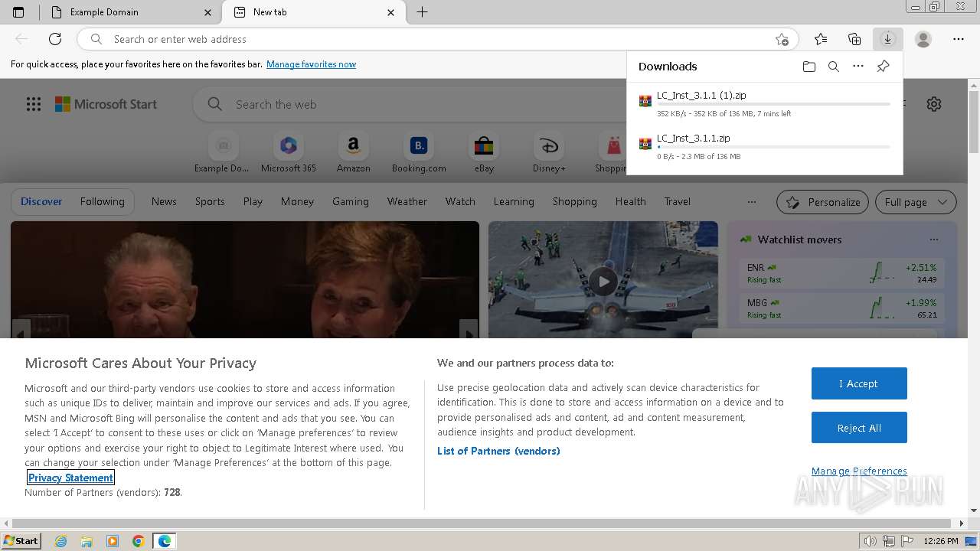Pin the Downloads panel
This screenshot has width=980, height=551.
(x=883, y=67)
